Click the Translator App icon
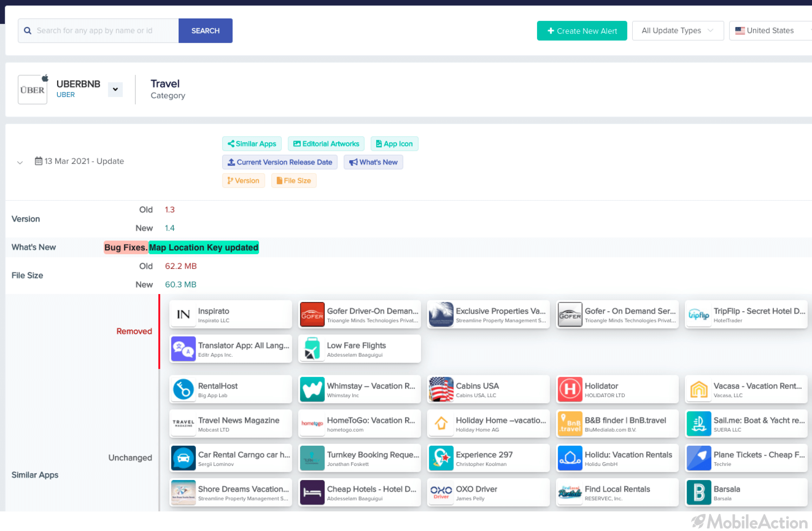Viewport: 812px width, 531px height. (x=183, y=349)
